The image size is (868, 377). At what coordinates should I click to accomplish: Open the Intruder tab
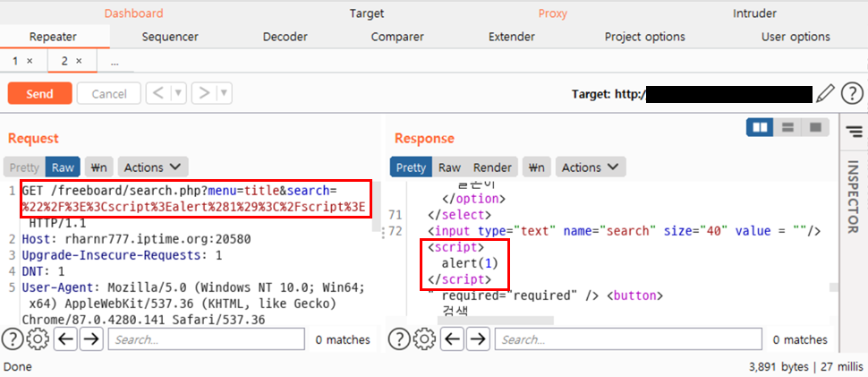pyautogui.click(x=754, y=13)
